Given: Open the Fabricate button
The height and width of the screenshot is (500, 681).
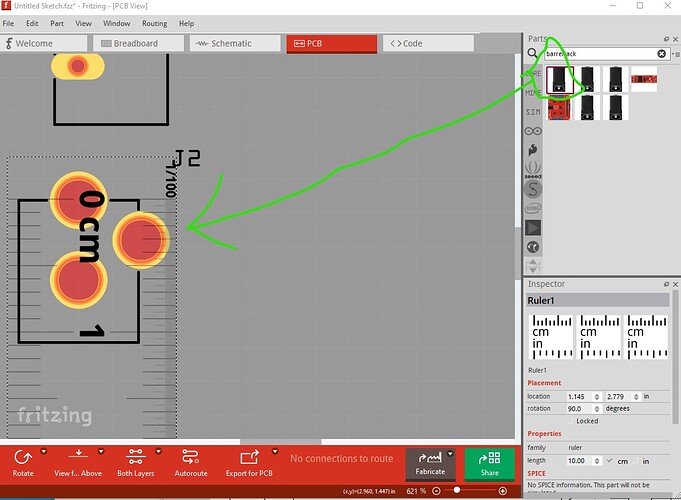Looking at the screenshot, I should click(430, 464).
